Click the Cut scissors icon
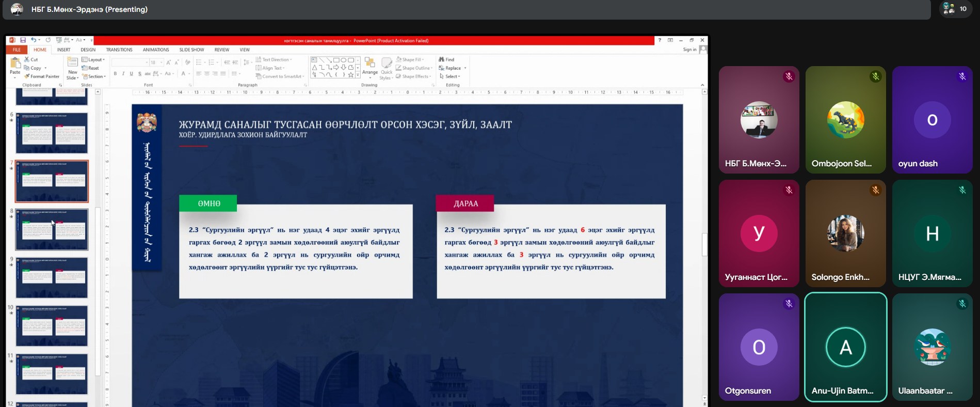This screenshot has width=980, height=407. click(27, 59)
